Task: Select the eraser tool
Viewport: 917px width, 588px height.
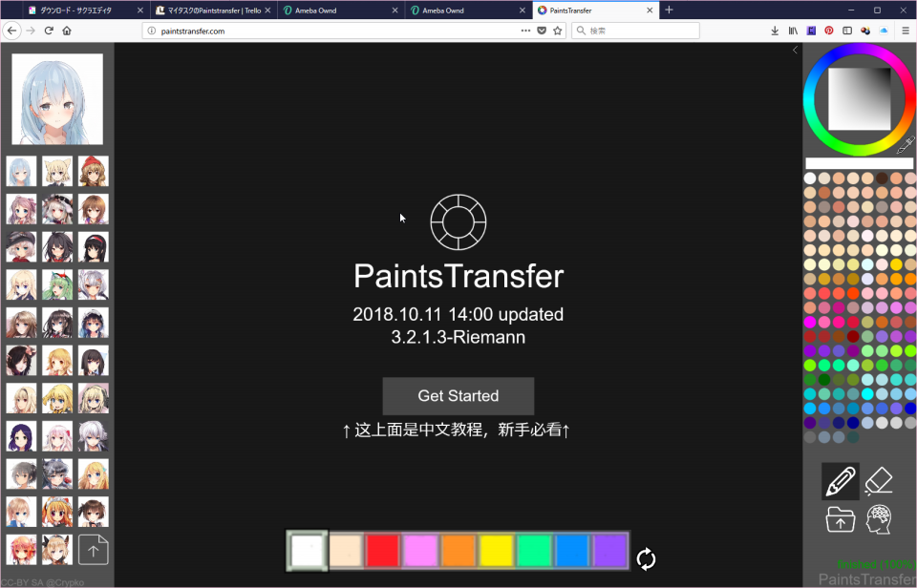Action: click(x=879, y=481)
